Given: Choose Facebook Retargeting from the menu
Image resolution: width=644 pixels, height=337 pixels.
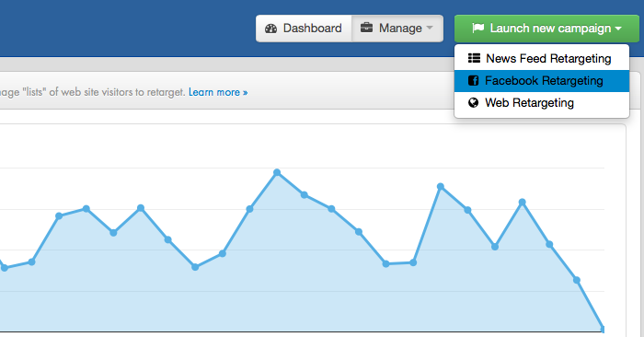Looking at the screenshot, I should [542, 80].
